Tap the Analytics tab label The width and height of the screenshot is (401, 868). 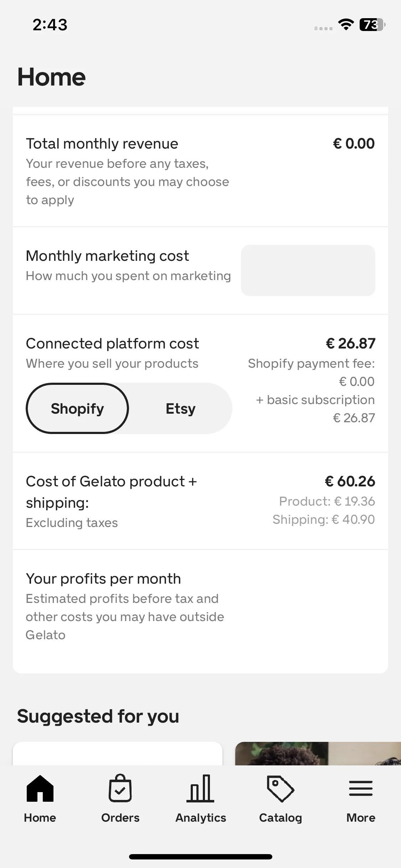tap(200, 817)
